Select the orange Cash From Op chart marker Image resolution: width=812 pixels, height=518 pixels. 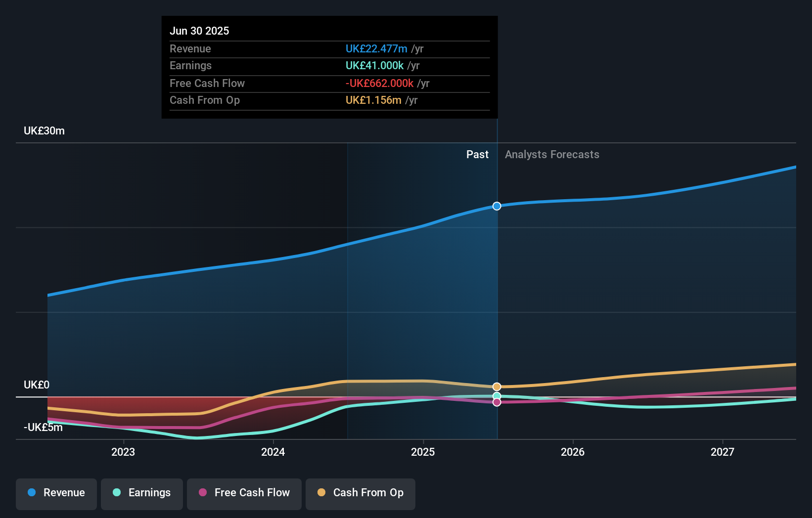tap(496, 387)
